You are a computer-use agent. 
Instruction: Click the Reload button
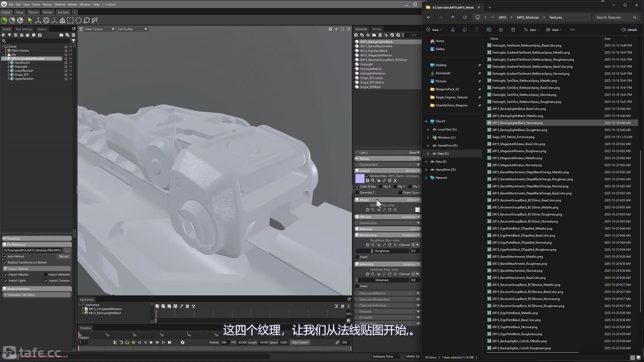coord(64,256)
